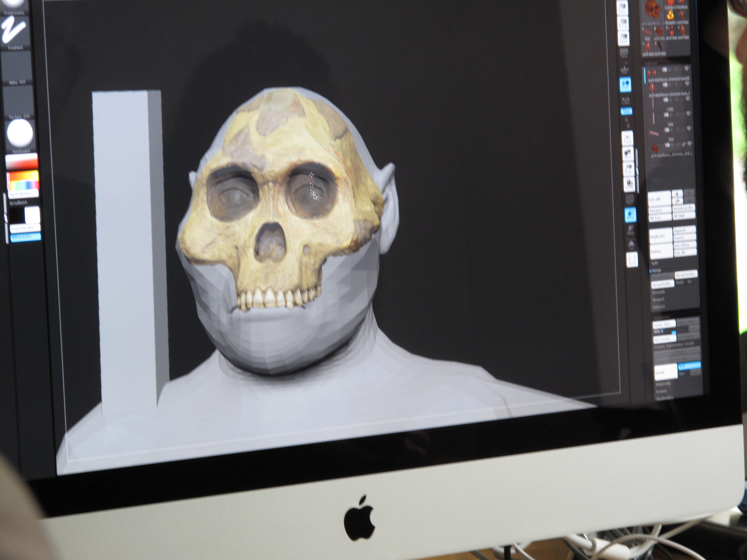Viewport: 747px width, 560px height.
Task: Expand the Extract section
Action: coord(659,307)
